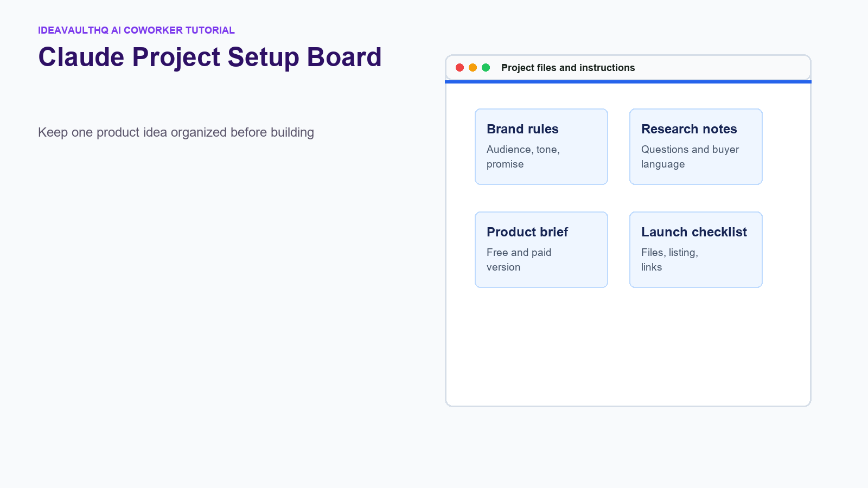Viewport: 868px width, 488px height.
Task: Open the Launch checklist card
Action: click(x=696, y=249)
